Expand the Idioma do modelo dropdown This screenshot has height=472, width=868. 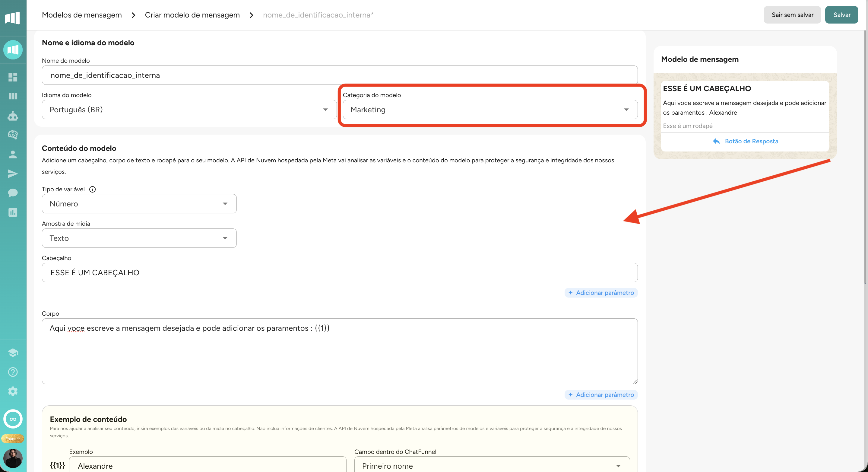click(x=189, y=110)
